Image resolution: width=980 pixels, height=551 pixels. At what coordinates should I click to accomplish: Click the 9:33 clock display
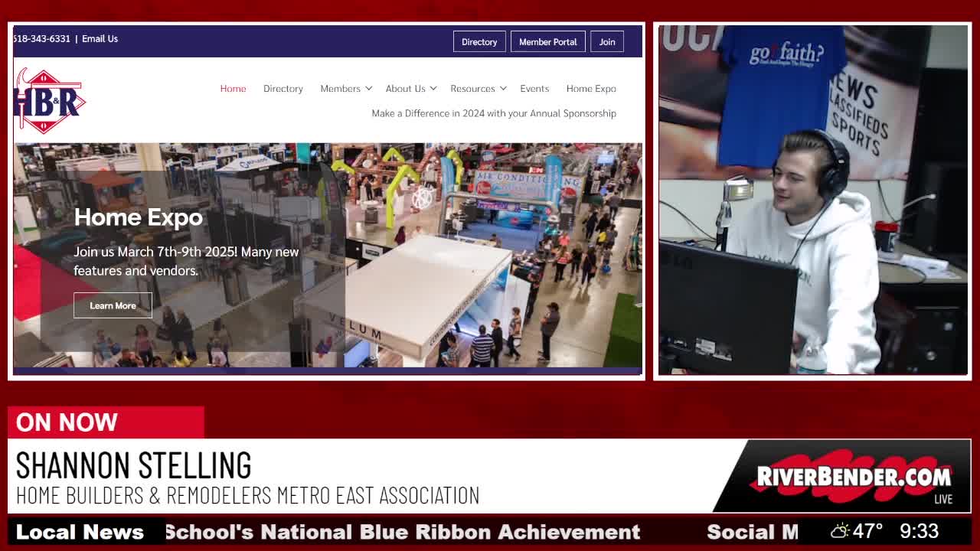tap(920, 531)
